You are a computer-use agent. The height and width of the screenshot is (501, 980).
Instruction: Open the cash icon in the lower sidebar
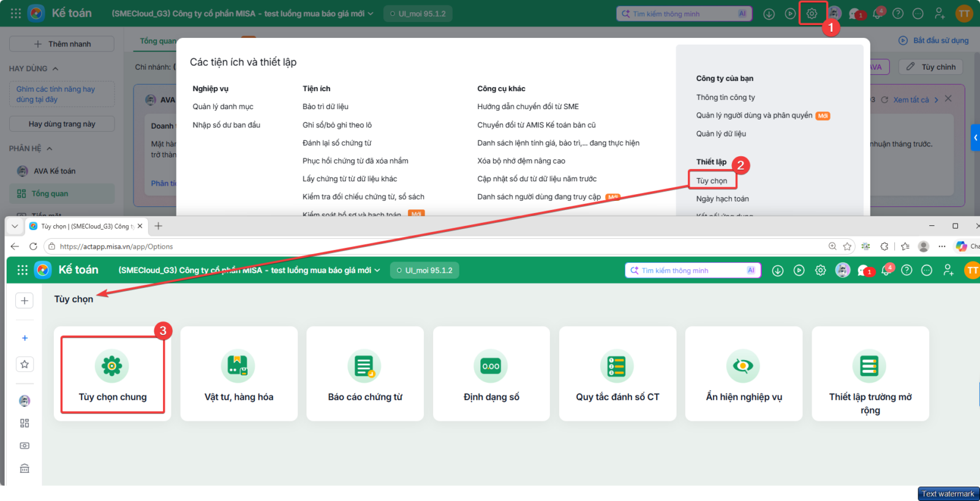click(x=24, y=446)
